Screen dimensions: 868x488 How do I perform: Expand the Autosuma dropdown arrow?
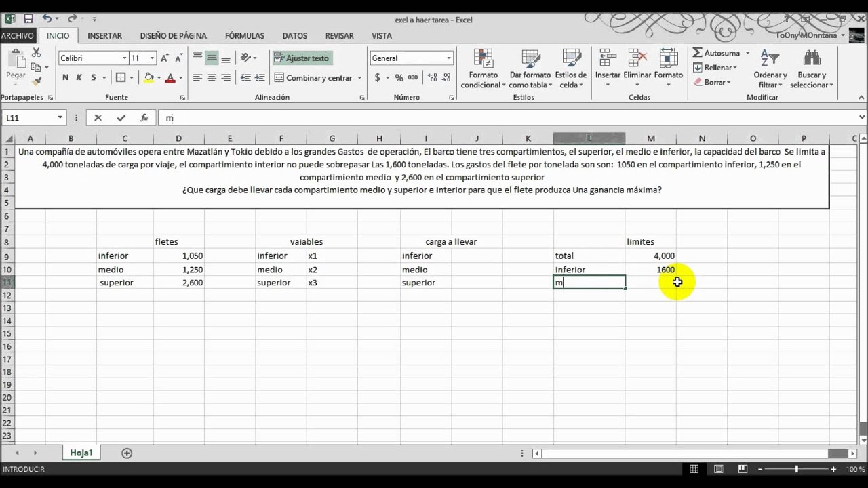pos(748,53)
